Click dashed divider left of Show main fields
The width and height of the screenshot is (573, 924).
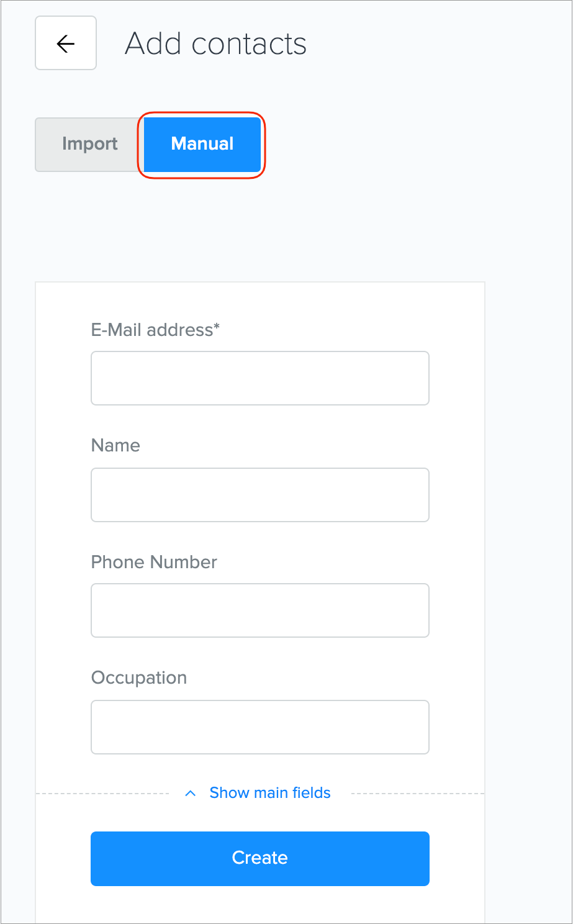click(x=102, y=794)
